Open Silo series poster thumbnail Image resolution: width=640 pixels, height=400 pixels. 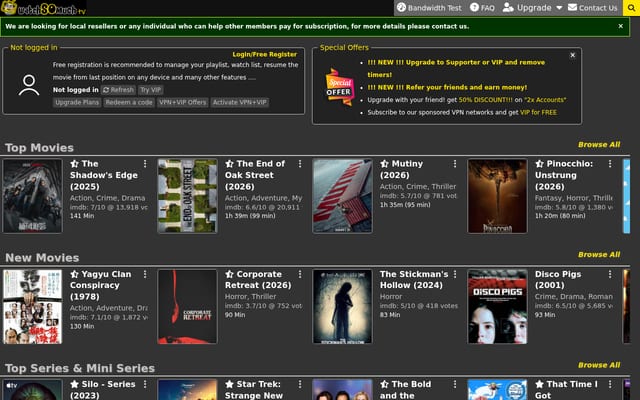32,390
